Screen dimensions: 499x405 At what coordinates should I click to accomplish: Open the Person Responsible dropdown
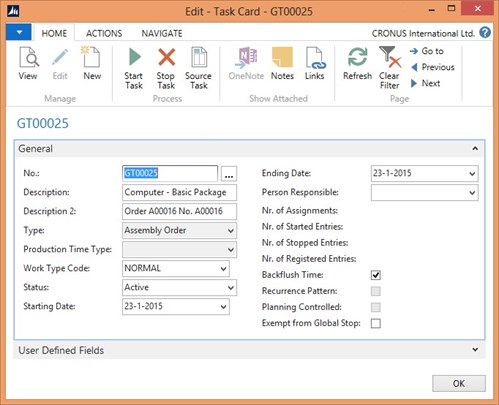click(472, 193)
